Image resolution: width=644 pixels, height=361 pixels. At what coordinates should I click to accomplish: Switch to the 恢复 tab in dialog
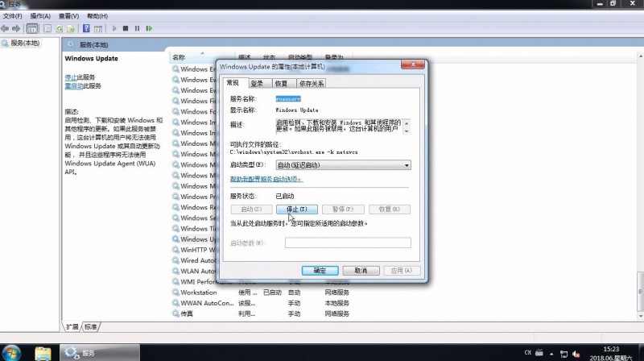(281, 84)
